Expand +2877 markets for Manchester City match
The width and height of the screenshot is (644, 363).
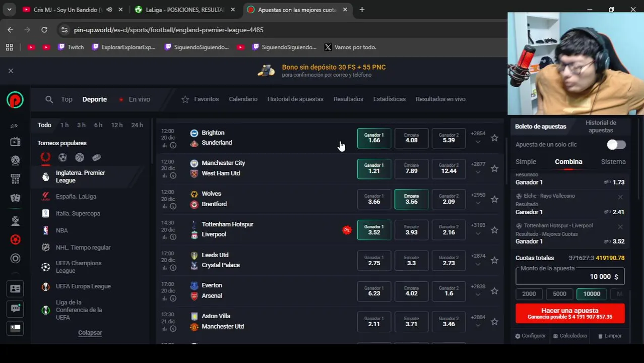478,168
